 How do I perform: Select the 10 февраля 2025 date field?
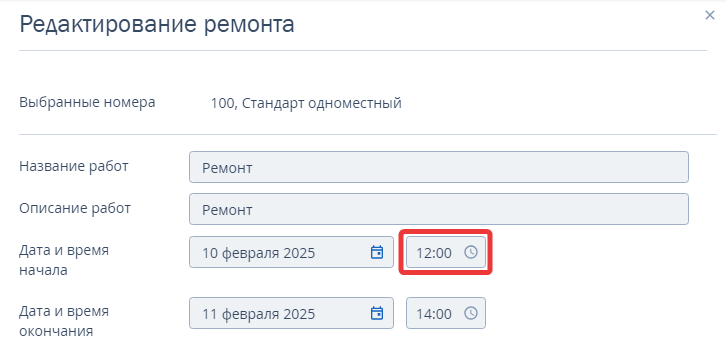click(291, 252)
